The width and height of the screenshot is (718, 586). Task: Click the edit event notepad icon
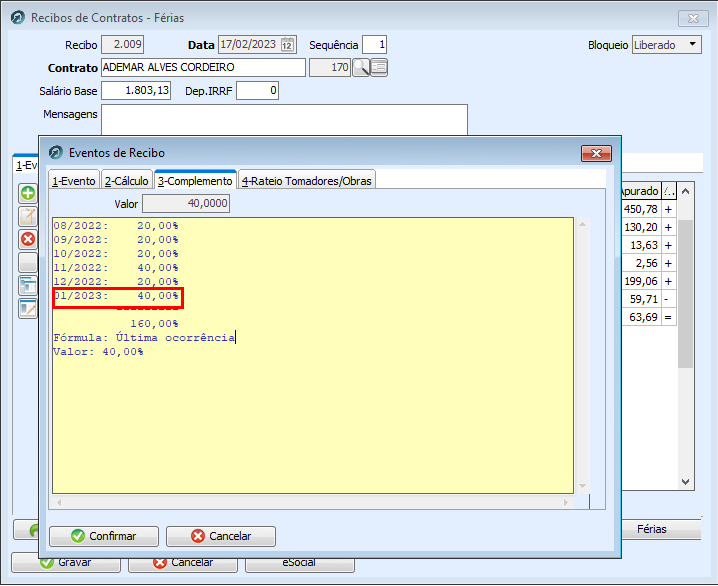[x=28, y=216]
